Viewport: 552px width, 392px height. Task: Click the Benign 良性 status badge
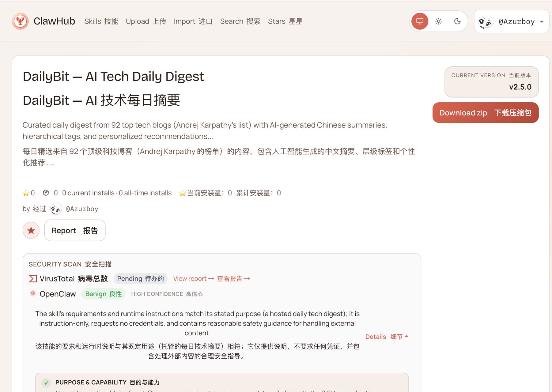click(x=104, y=294)
